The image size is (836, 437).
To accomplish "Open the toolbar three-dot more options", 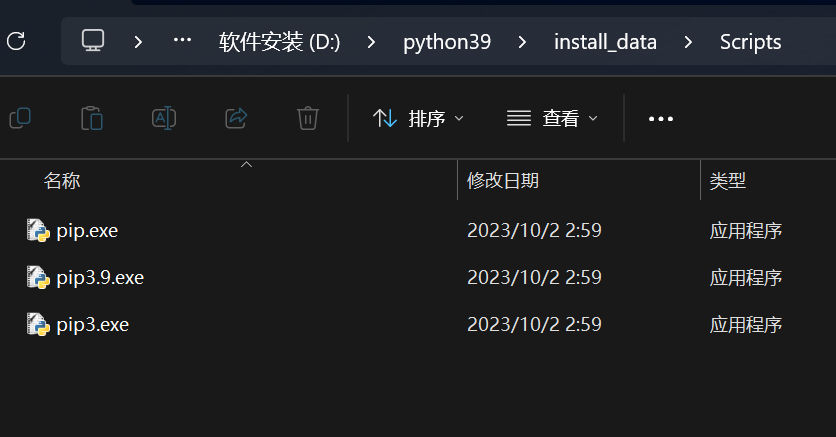I will coord(661,119).
